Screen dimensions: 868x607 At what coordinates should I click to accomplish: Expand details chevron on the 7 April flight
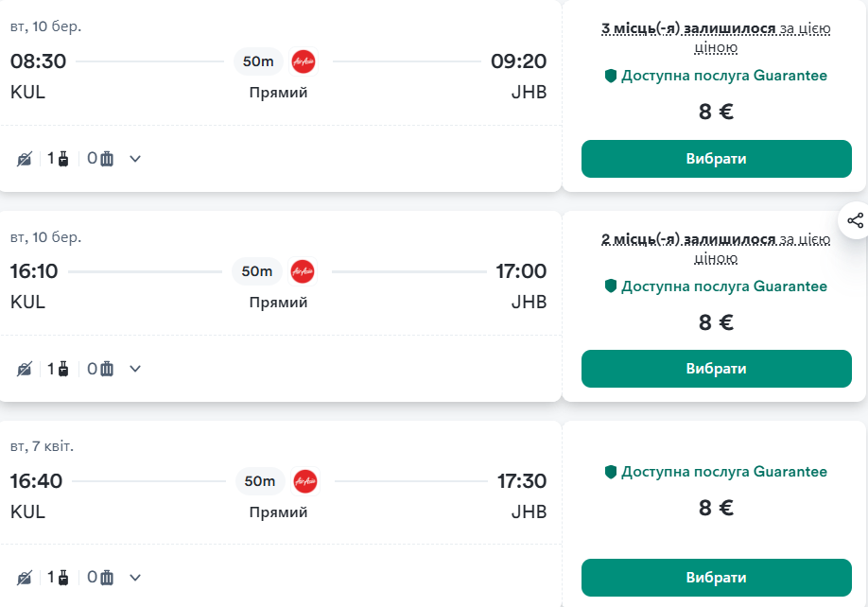[x=134, y=577]
